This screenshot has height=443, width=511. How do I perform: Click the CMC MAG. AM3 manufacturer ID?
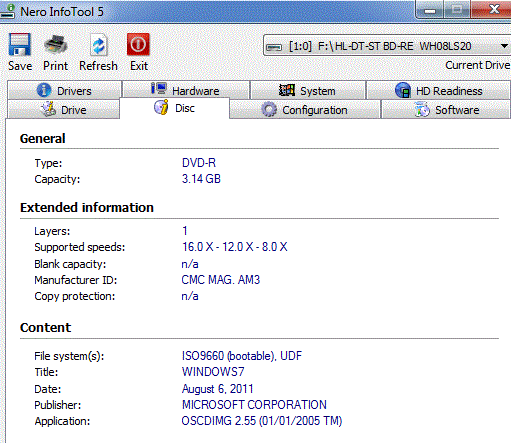pyautogui.click(x=220, y=279)
